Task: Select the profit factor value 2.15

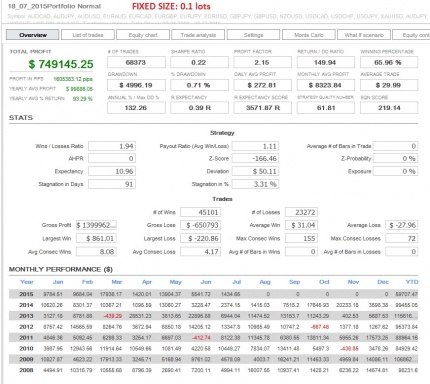Action: click(x=262, y=62)
